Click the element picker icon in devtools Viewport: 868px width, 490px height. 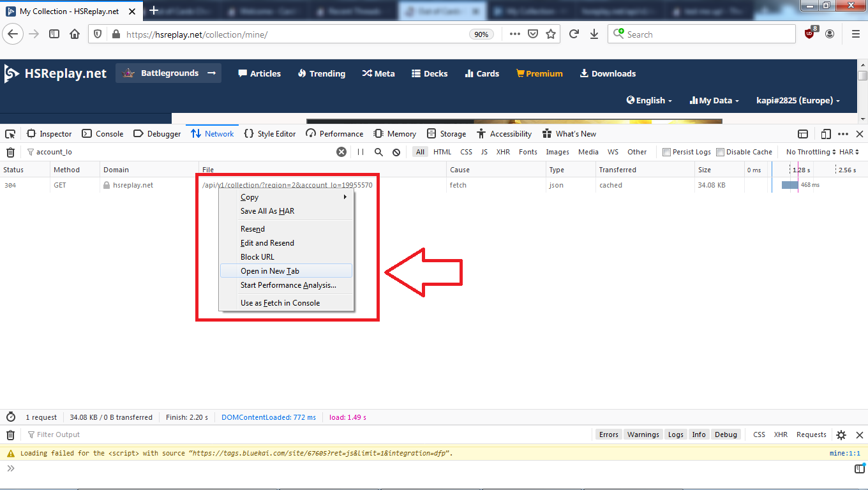pyautogui.click(x=10, y=134)
